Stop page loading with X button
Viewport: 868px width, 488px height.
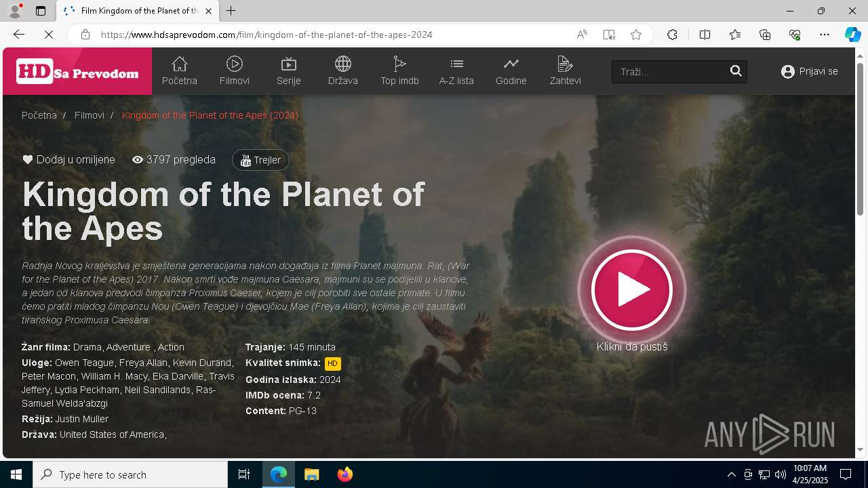coord(48,35)
